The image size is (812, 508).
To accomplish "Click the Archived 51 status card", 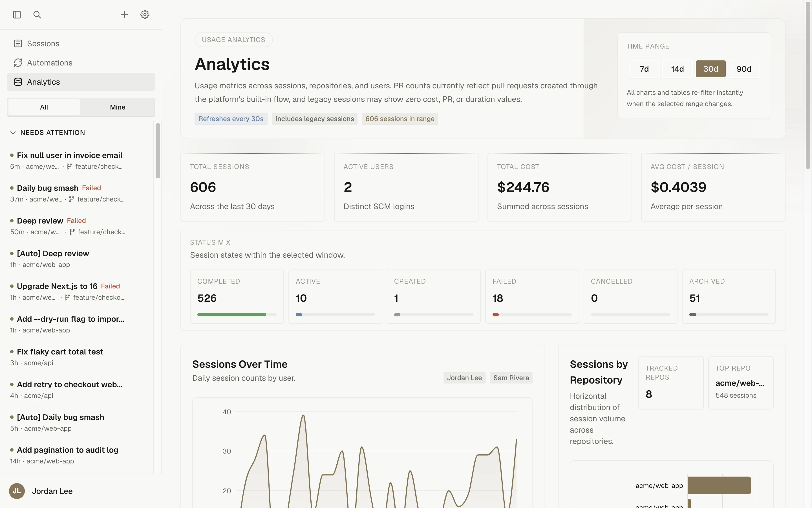I will (x=729, y=296).
